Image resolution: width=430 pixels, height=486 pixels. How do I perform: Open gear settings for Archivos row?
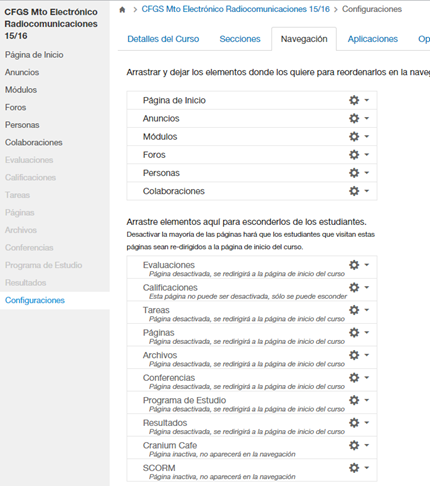point(354,355)
